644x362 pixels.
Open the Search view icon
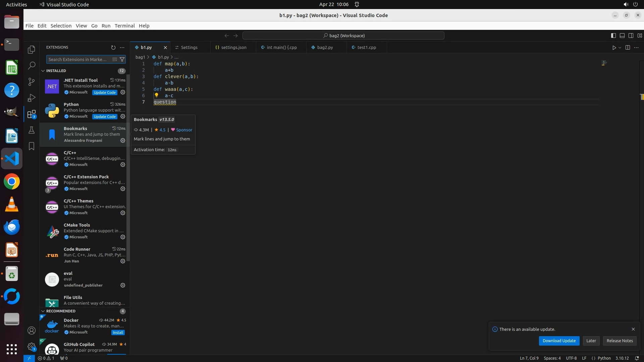32,66
